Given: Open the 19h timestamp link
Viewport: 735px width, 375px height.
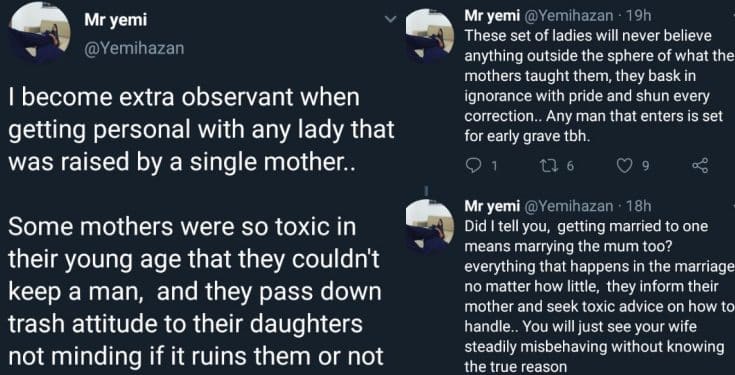Looking at the screenshot, I should 638,16.
